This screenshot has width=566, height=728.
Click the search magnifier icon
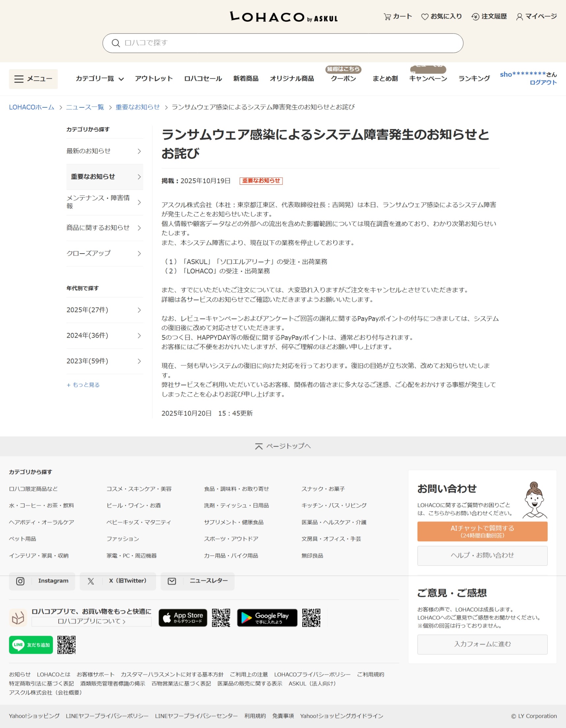pos(116,43)
